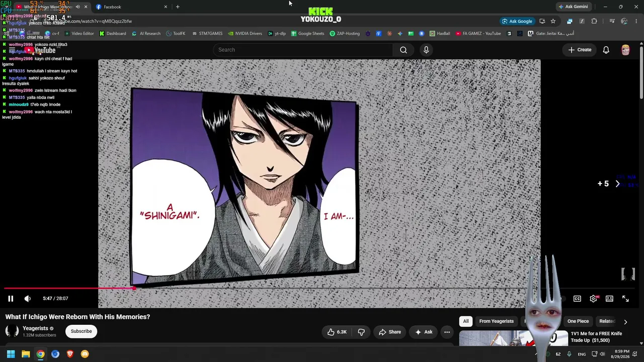Viewport: 644px width, 362px height.
Task: Open Google Chrome from the taskbar
Action: [40, 354]
